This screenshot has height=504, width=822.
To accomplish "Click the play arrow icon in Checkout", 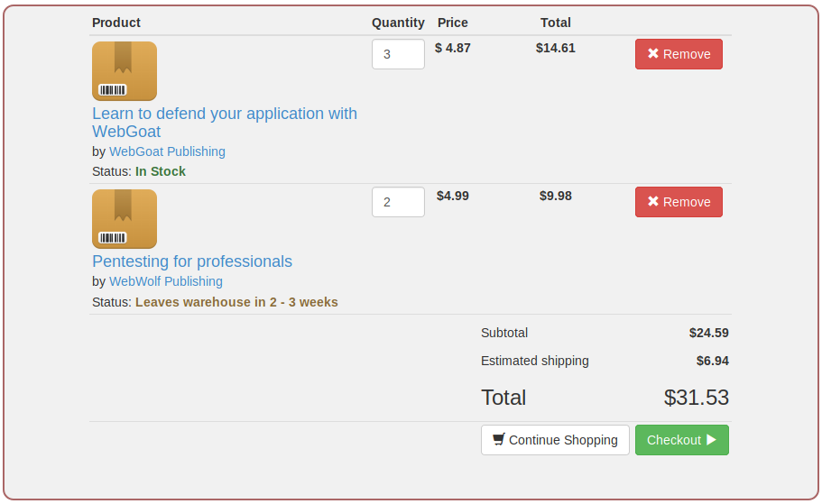I will [711, 440].
